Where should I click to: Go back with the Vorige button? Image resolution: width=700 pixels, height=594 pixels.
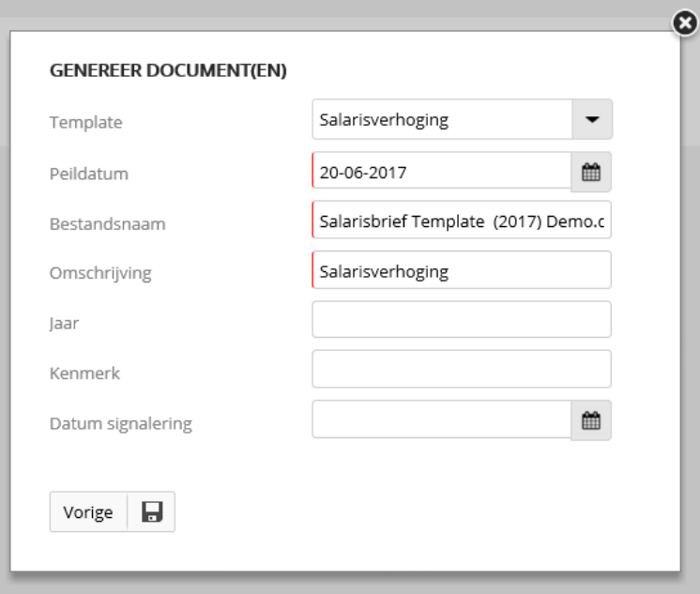pyautogui.click(x=88, y=511)
